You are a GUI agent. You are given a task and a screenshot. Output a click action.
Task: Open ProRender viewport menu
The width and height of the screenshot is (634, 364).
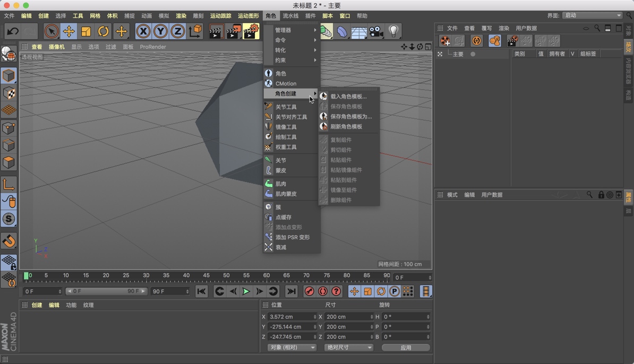(153, 47)
